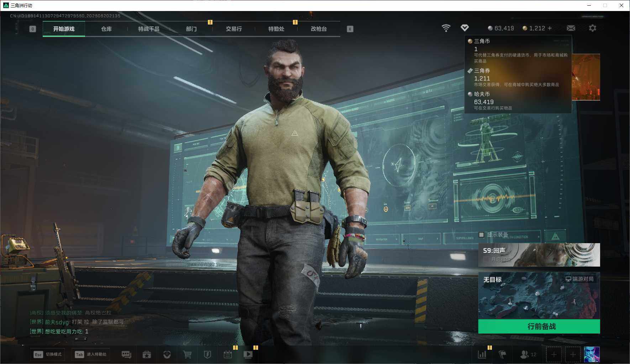Check the Wi-Fi network status icon
The width and height of the screenshot is (630, 364).
tap(446, 28)
